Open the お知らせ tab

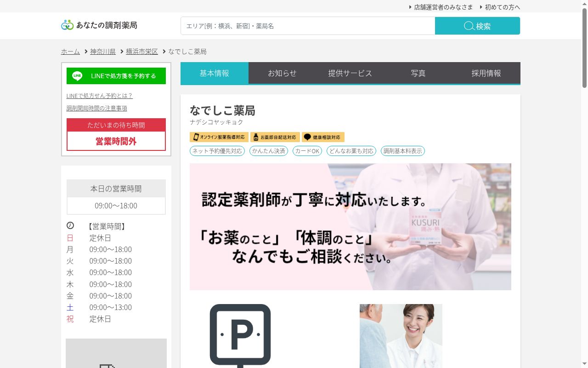283,73
